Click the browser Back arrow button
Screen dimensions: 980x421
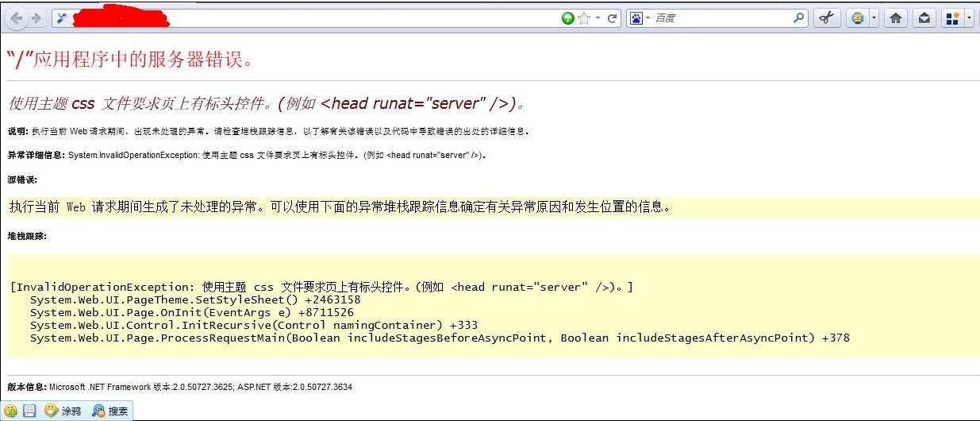pyautogui.click(x=16, y=18)
